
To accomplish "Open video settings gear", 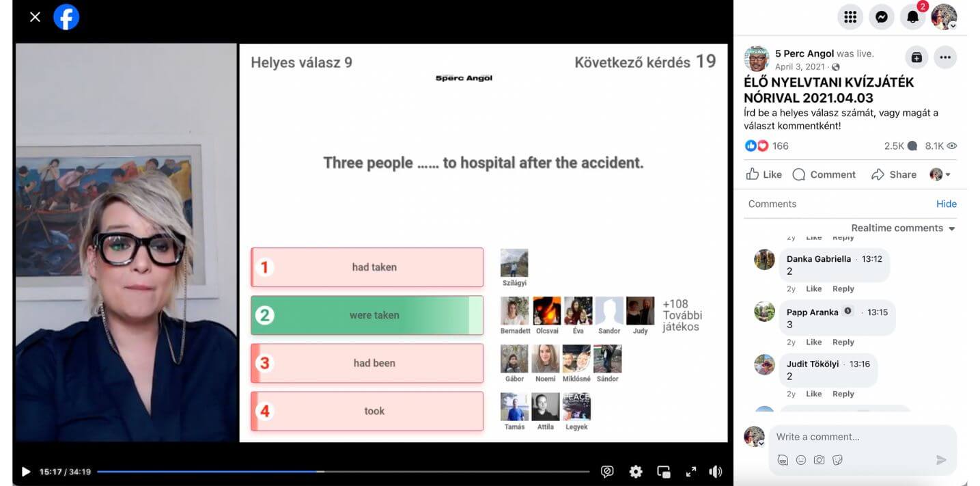I will (636, 472).
